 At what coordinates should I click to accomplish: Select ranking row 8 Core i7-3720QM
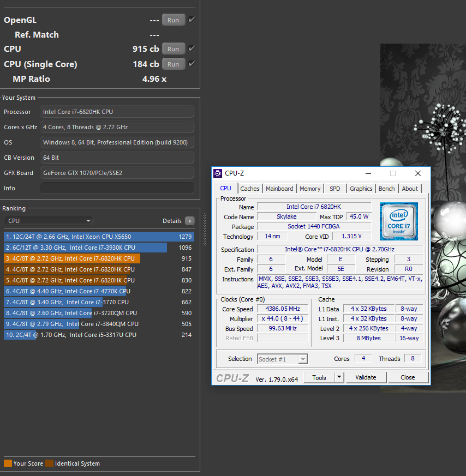(x=99, y=313)
